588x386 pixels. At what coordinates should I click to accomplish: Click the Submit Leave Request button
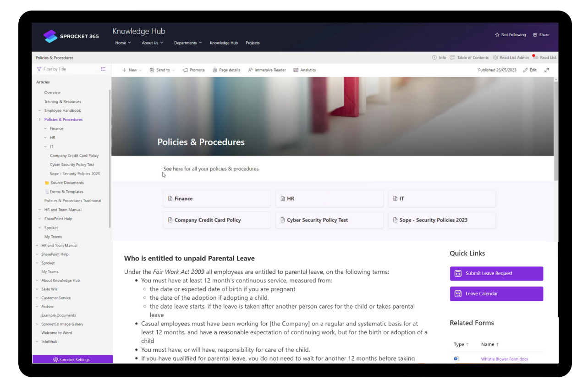tap(496, 273)
